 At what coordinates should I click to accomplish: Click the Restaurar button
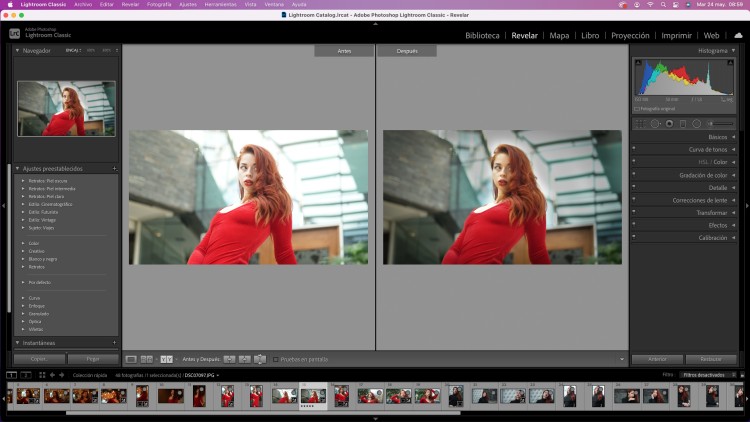point(711,359)
